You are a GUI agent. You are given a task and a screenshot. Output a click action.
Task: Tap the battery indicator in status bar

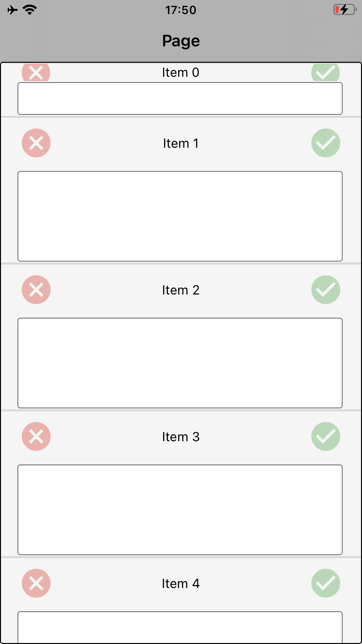344,10
